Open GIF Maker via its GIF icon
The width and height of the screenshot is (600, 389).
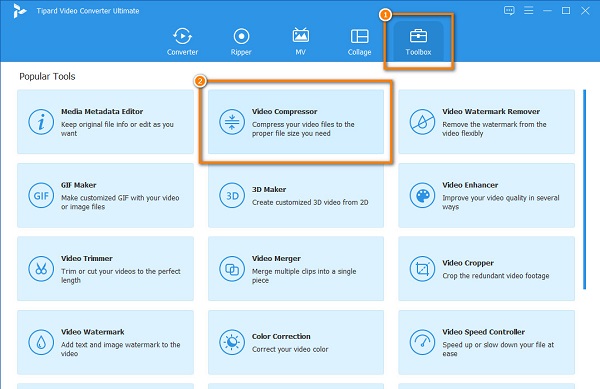click(41, 195)
